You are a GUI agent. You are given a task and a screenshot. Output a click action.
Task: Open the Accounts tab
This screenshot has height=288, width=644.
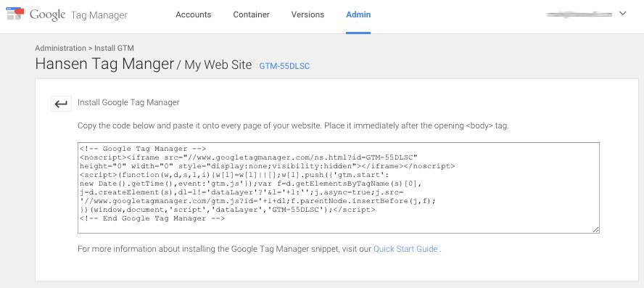194,15
